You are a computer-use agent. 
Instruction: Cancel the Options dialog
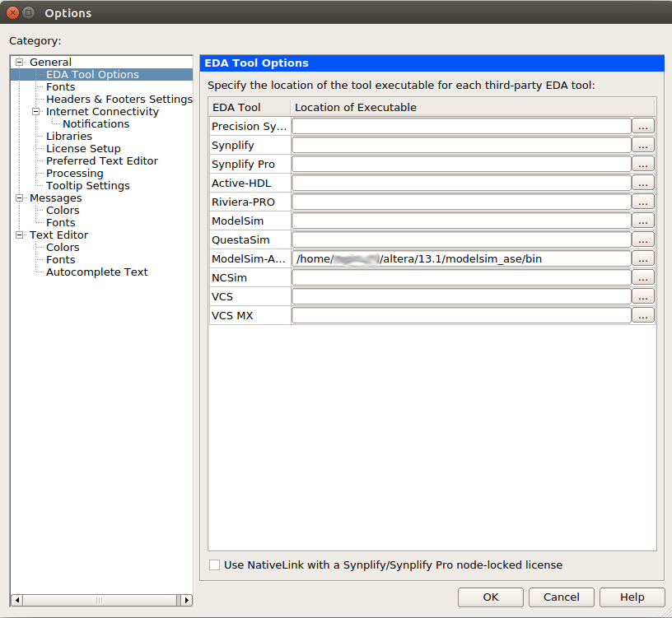point(562,597)
